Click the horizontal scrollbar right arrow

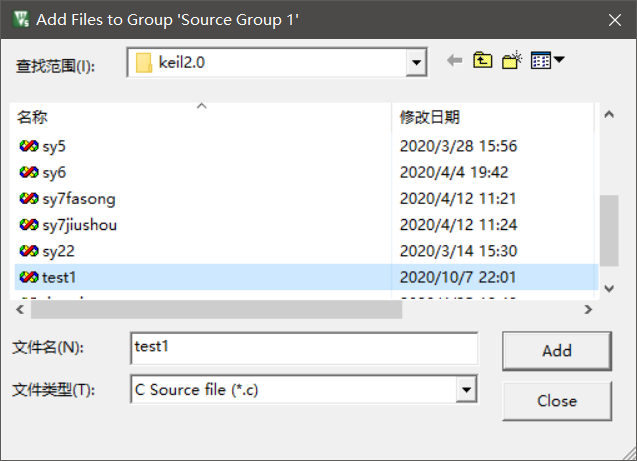pyautogui.click(x=588, y=309)
